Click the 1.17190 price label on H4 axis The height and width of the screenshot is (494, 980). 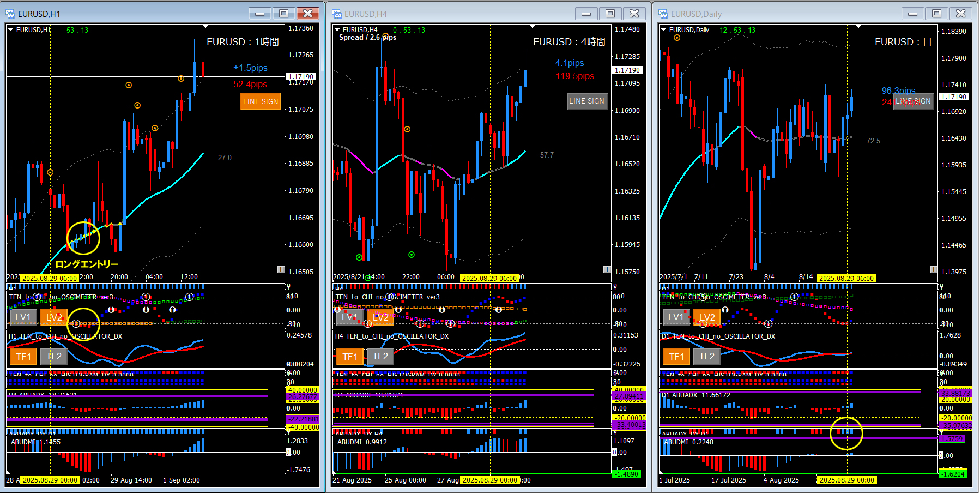(627, 70)
